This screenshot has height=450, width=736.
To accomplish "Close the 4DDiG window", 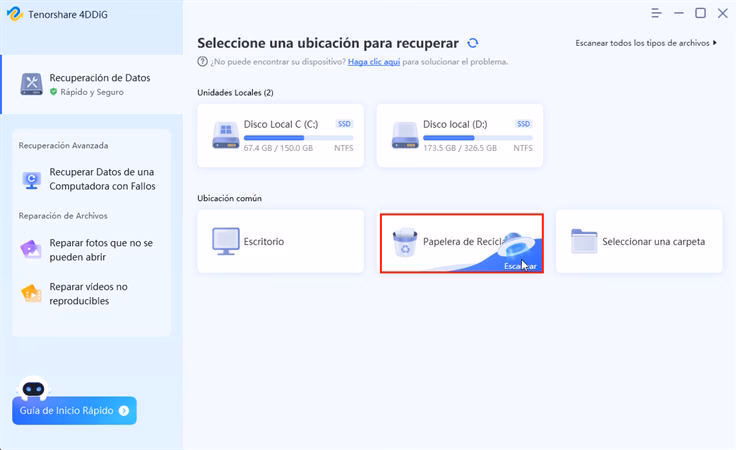I will [x=723, y=13].
